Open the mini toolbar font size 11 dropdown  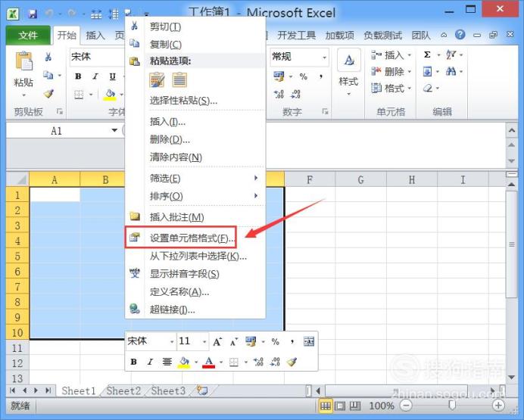pos(204,341)
